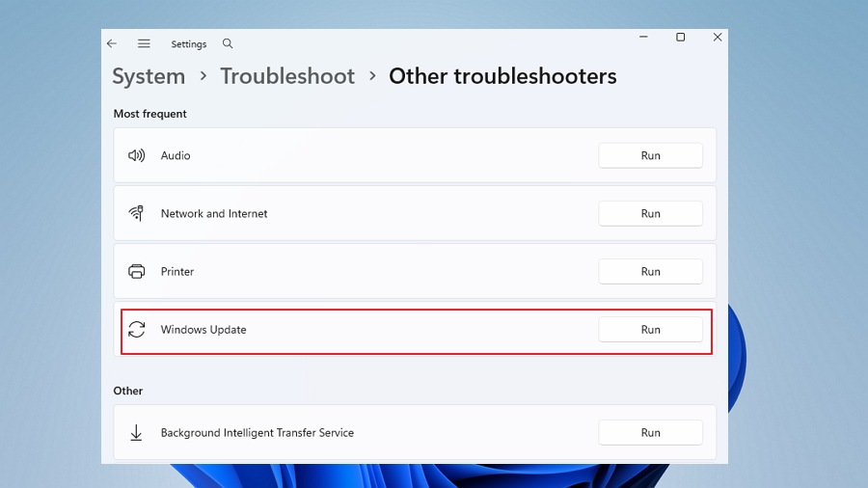
Task: Click the Windows Update sync arrows icon
Action: point(136,329)
